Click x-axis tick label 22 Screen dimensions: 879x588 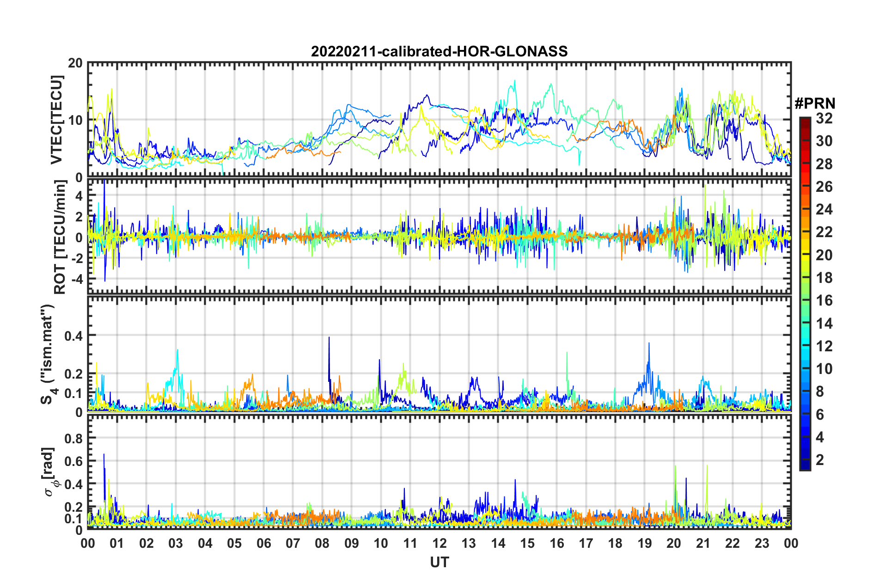732,543
